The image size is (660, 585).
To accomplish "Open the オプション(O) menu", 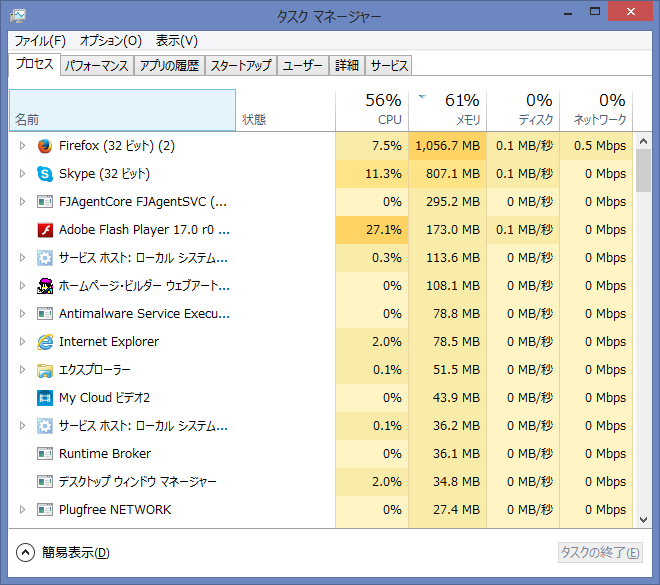I will pyautogui.click(x=111, y=41).
